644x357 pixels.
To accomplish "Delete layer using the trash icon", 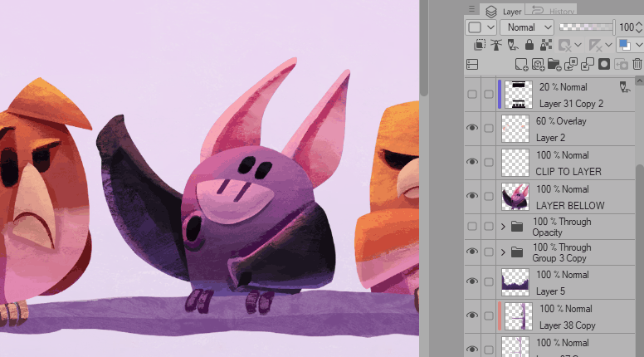I will (637, 64).
